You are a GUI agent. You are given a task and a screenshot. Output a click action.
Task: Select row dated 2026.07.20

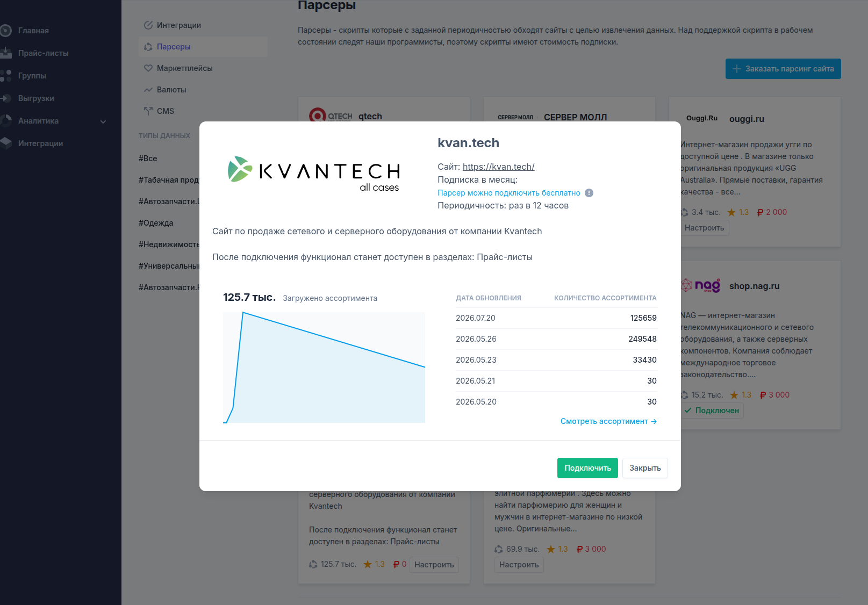click(x=556, y=318)
